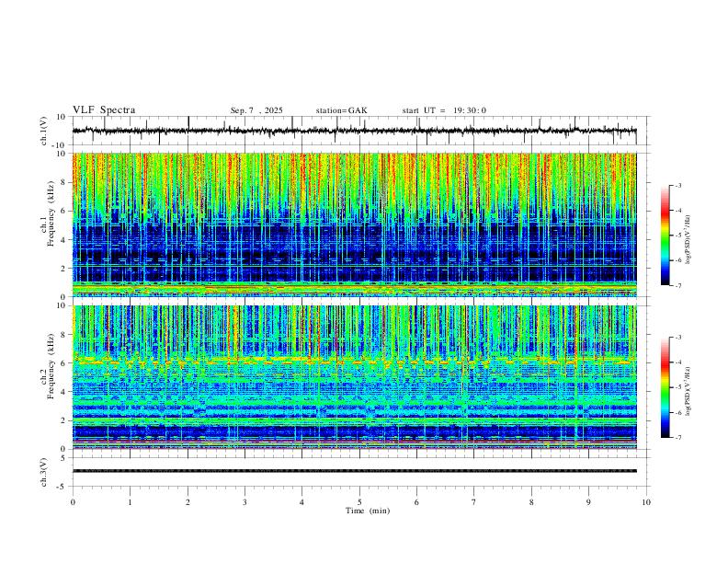Viewport: 728px width, 563px height.
Task: Click the "-3" tick on ch.2 color bar
Action: (677, 338)
